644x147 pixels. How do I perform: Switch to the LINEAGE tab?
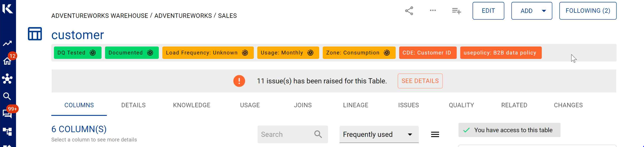pyautogui.click(x=355, y=105)
